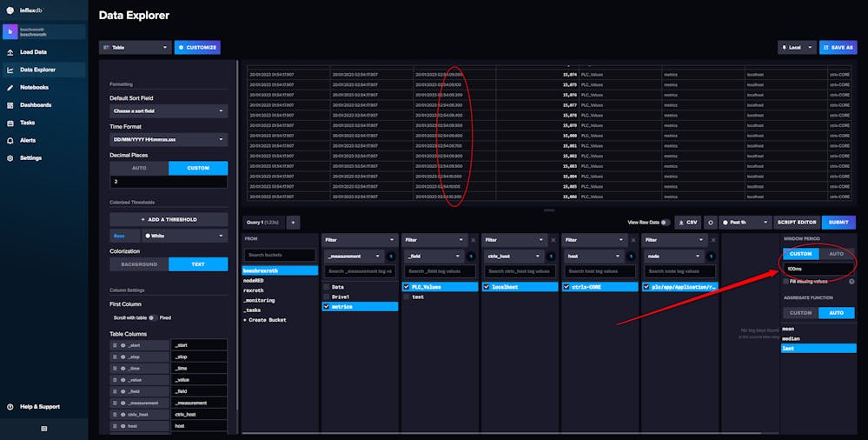Open Load Data from the sidebar

pyautogui.click(x=33, y=52)
